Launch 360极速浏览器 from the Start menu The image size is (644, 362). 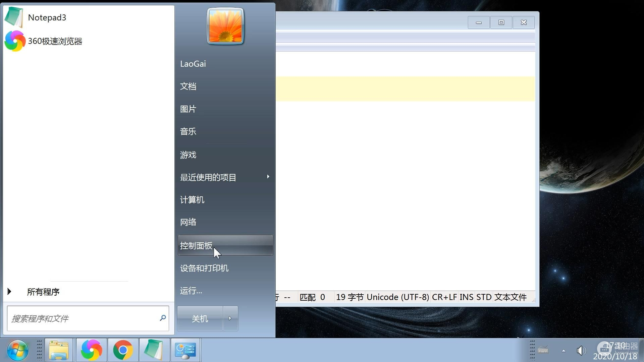click(x=55, y=41)
